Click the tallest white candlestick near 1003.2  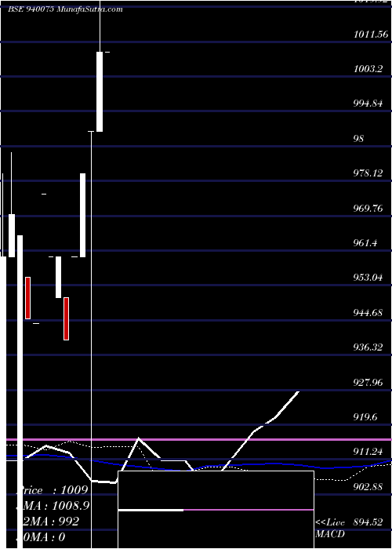pyautogui.click(x=100, y=92)
